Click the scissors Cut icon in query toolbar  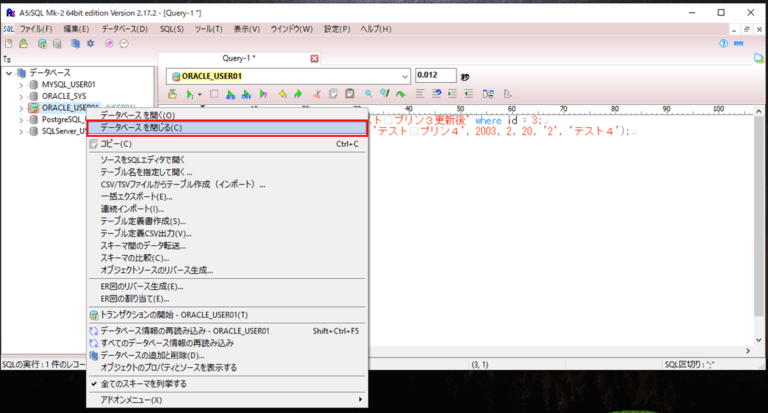point(317,94)
